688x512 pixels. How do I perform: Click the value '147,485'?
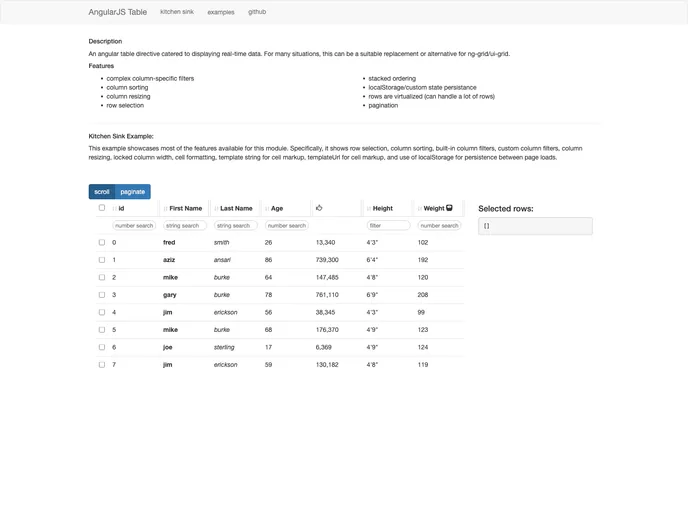(327, 277)
